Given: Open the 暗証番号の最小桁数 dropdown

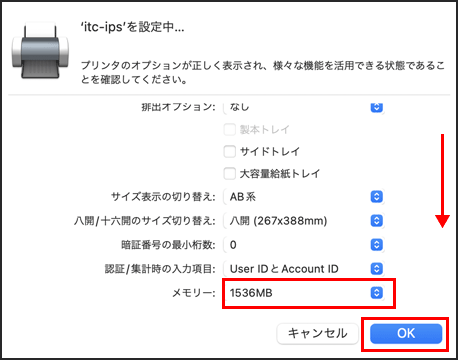Looking at the screenshot, I should [304, 245].
